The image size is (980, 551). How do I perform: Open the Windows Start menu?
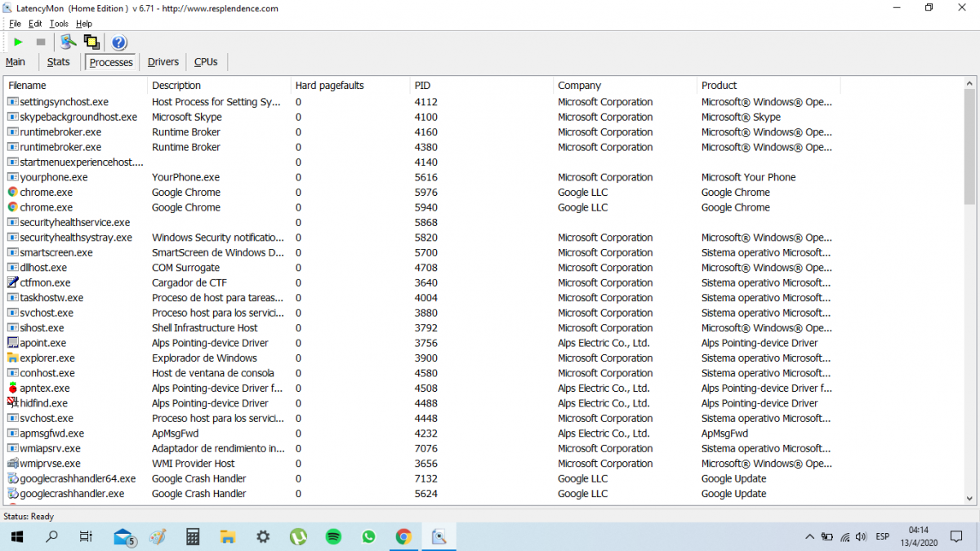(x=17, y=536)
